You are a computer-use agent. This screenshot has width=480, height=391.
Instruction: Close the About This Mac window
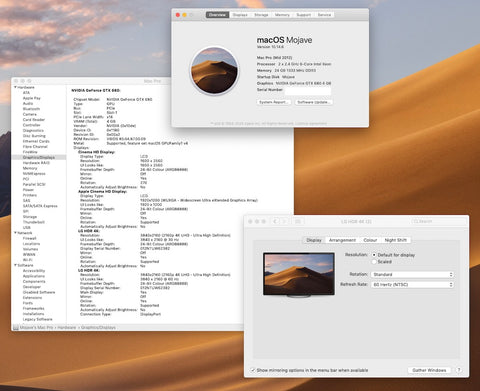(x=178, y=15)
